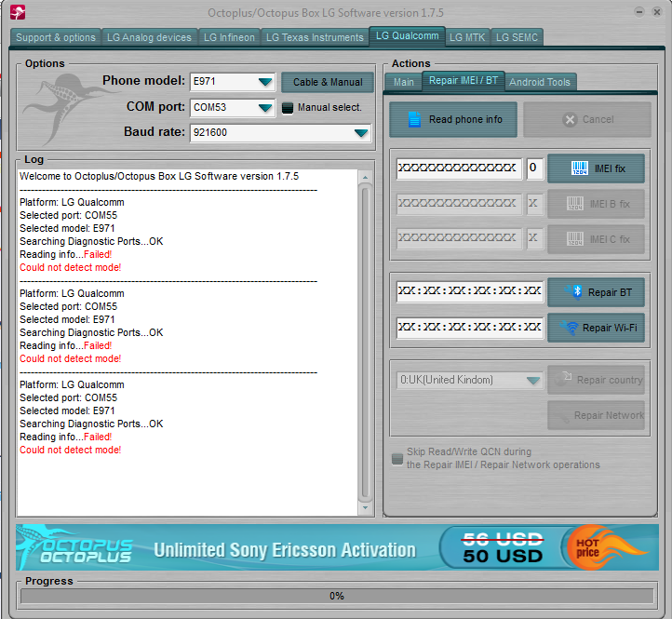Open the LG Infineon tab
The width and height of the screenshot is (672, 619).
(229, 37)
